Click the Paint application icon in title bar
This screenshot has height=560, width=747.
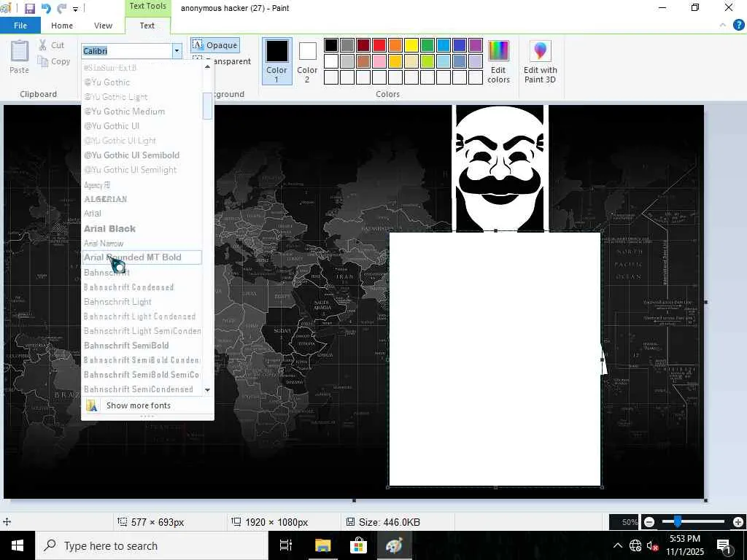pos(6,8)
